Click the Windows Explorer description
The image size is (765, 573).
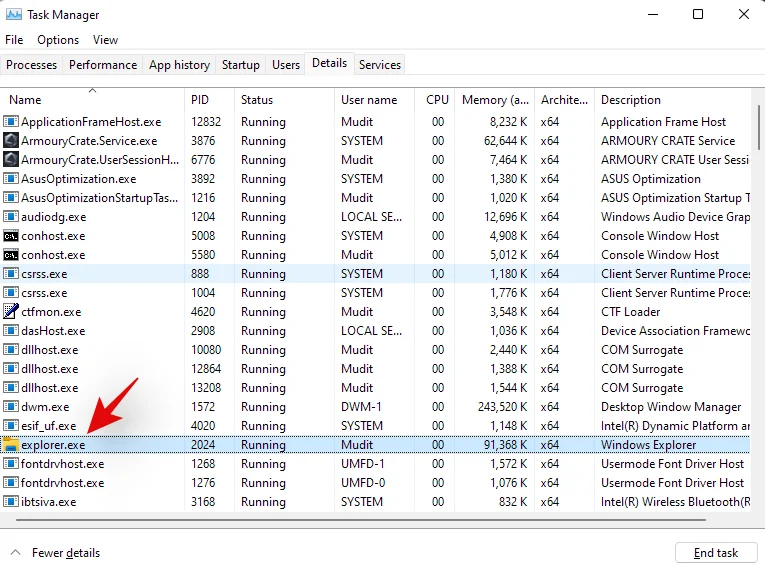[x=648, y=445]
